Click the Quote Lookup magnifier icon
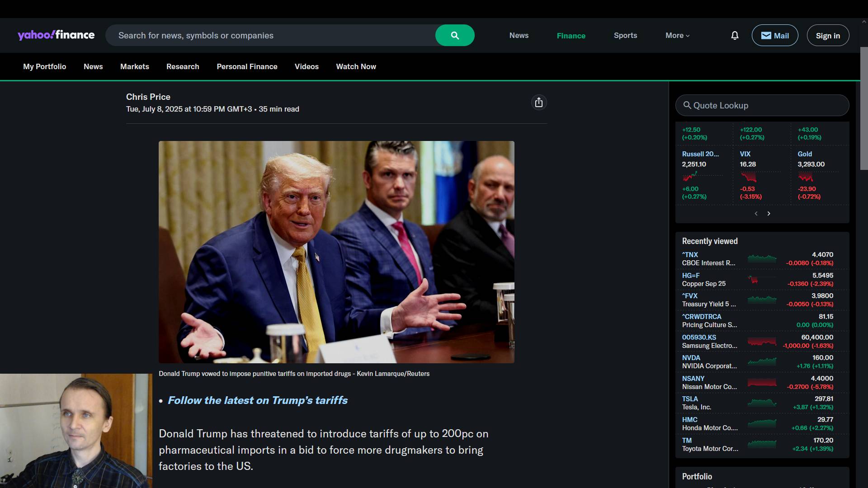868x488 pixels. pos(687,105)
